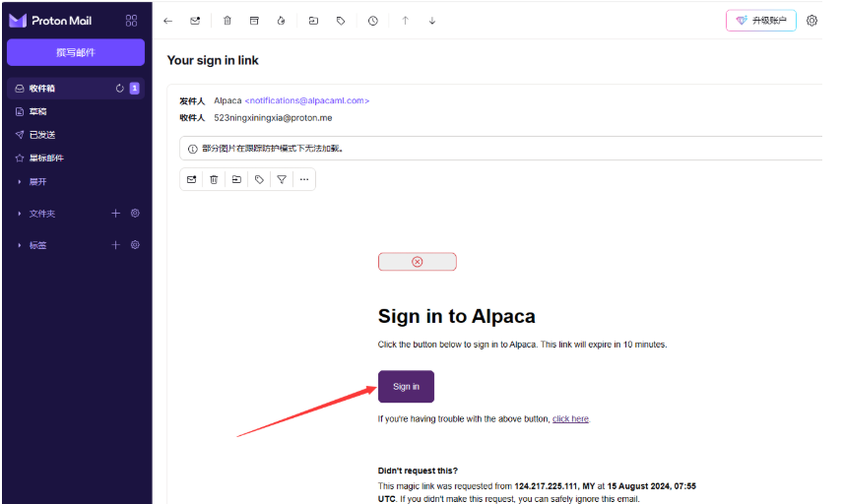Expand the 标签 labels section
Image resolution: width=842 pixels, height=504 pixels.
pos(37,245)
